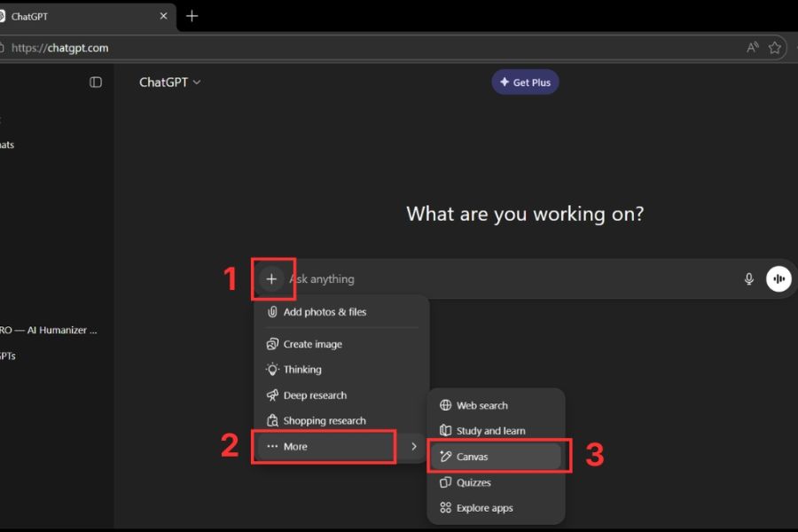This screenshot has width=798, height=532.
Task: Bookmark this page with the star icon
Action: point(775,48)
